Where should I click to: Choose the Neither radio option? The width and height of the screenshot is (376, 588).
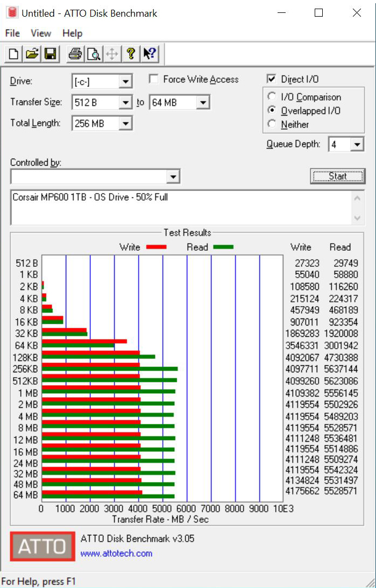[272, 124]
